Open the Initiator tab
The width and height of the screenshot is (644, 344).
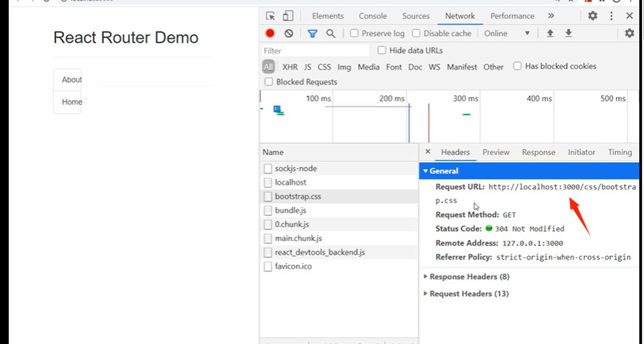point(581,152)
